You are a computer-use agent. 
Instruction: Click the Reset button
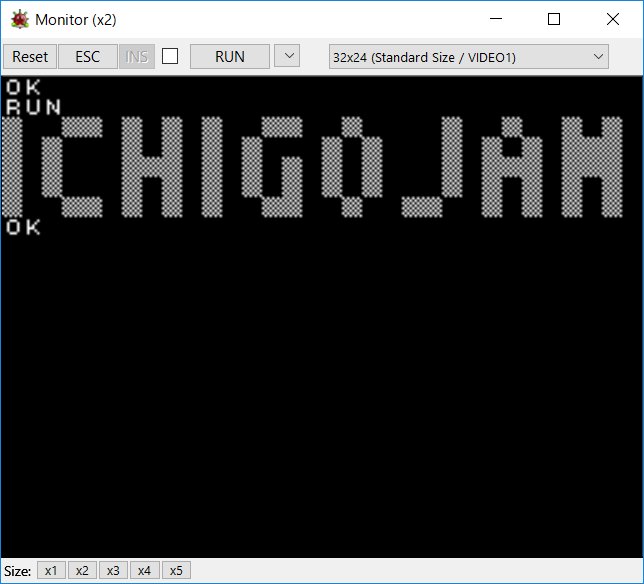[30, 57]
